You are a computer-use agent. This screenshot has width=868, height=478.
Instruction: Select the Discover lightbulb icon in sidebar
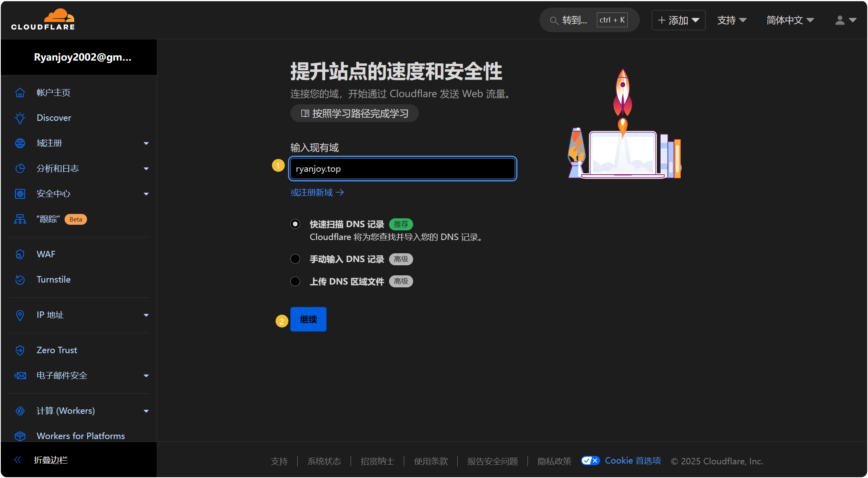20,118
